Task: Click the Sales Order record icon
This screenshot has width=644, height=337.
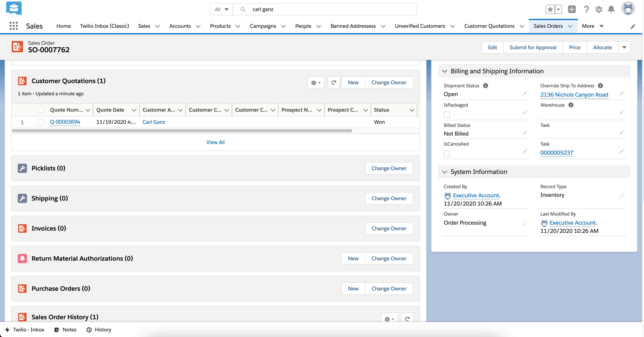Action: point(17,47)
